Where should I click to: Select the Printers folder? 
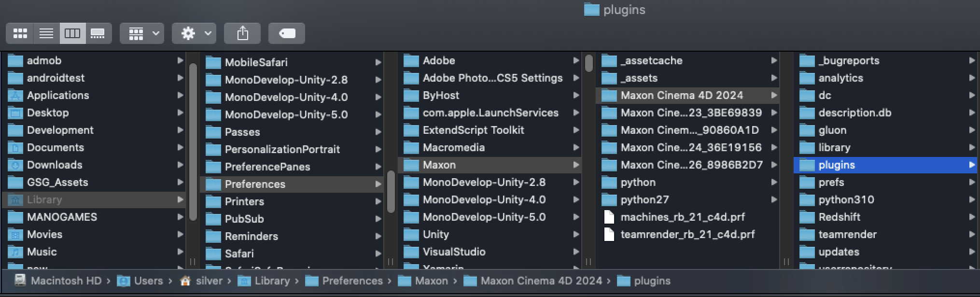point(292,202)
